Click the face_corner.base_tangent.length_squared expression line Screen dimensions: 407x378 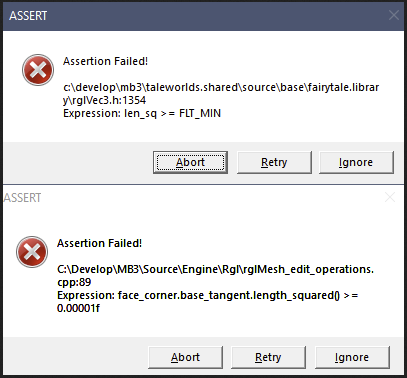pos(208,295)
